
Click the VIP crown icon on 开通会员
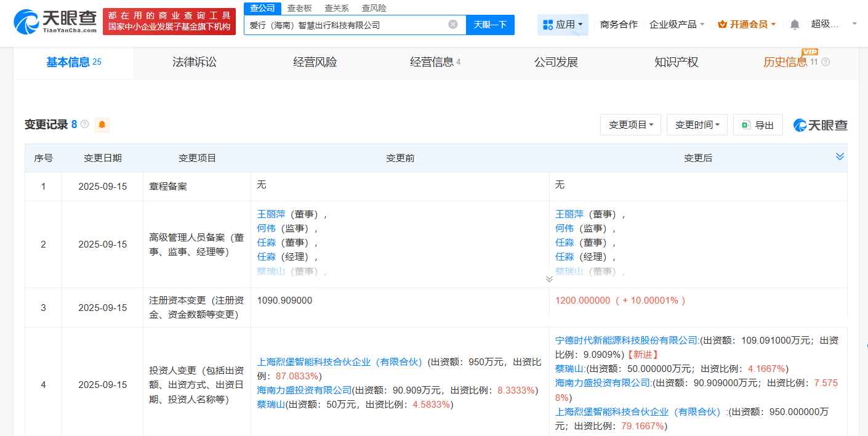[x=723, y=23]
